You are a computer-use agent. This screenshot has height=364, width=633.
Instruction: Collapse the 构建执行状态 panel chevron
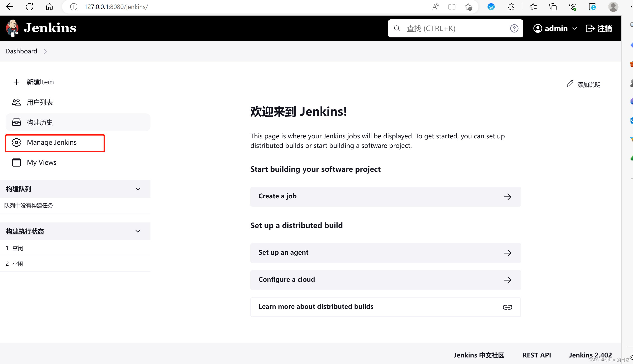coord(138,231)
